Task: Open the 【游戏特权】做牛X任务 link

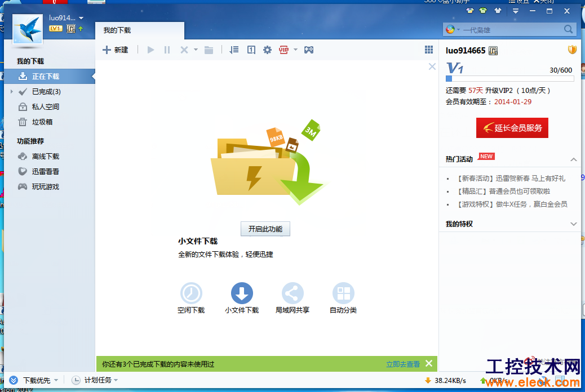Action: coord(513,204)
